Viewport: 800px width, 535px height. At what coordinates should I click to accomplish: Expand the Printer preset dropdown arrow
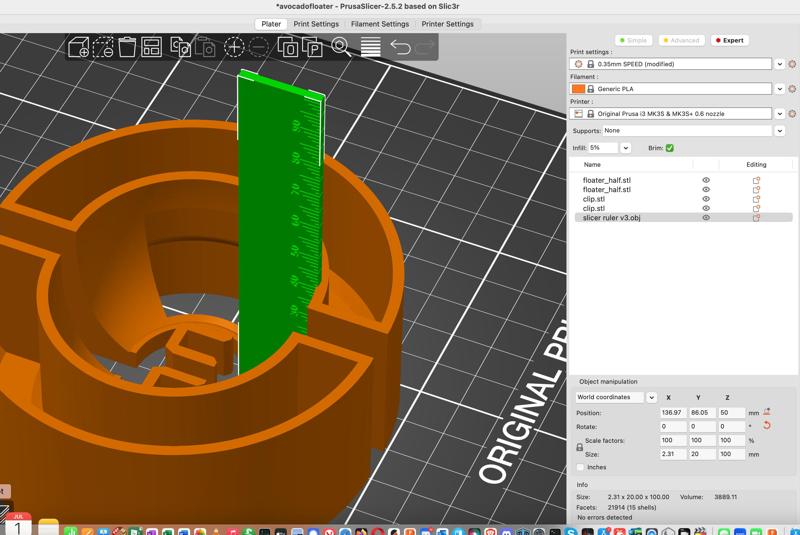point(780,114)
